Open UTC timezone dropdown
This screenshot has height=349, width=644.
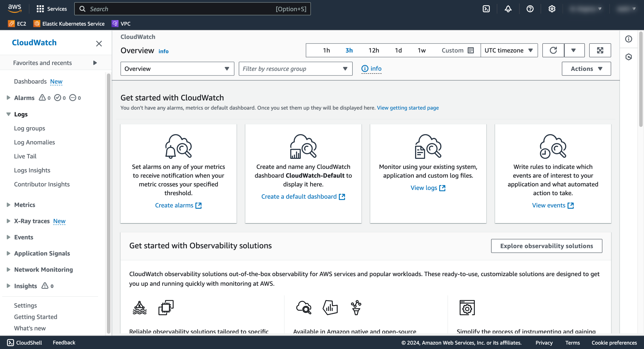tap(509, 50)
